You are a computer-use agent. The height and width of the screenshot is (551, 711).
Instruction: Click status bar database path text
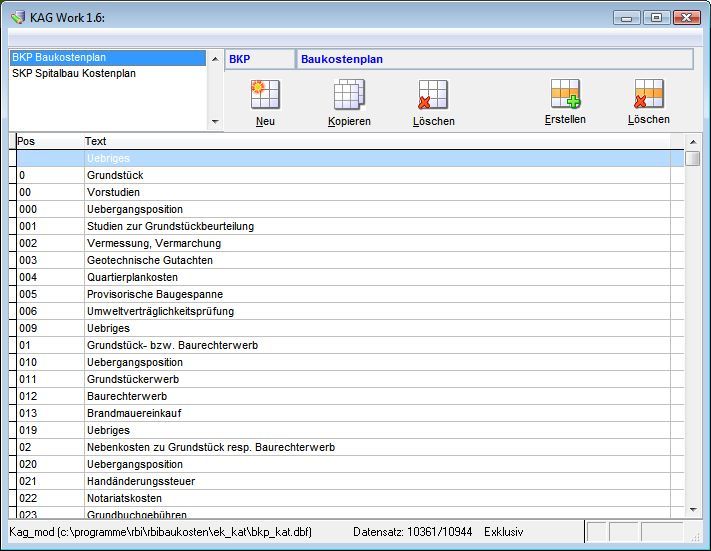[x=161, y=532]
